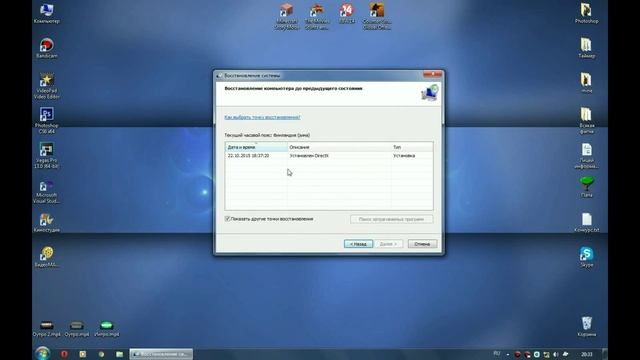Launch the FIFA 14 shortcut
Screen dimensions: 640x360
click(x=347, y=13)
